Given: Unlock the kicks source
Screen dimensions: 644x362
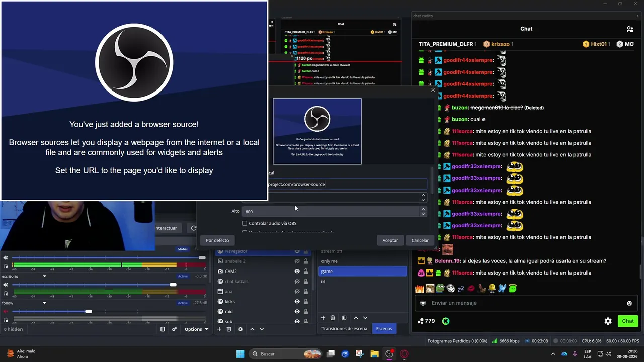Looking at the screenshot, I should [305, 302].
